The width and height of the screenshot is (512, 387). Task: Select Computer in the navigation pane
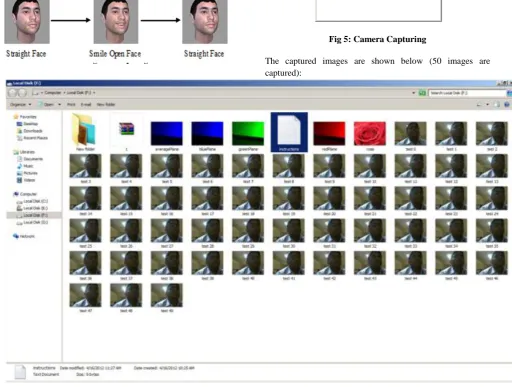tap(25, 194)
